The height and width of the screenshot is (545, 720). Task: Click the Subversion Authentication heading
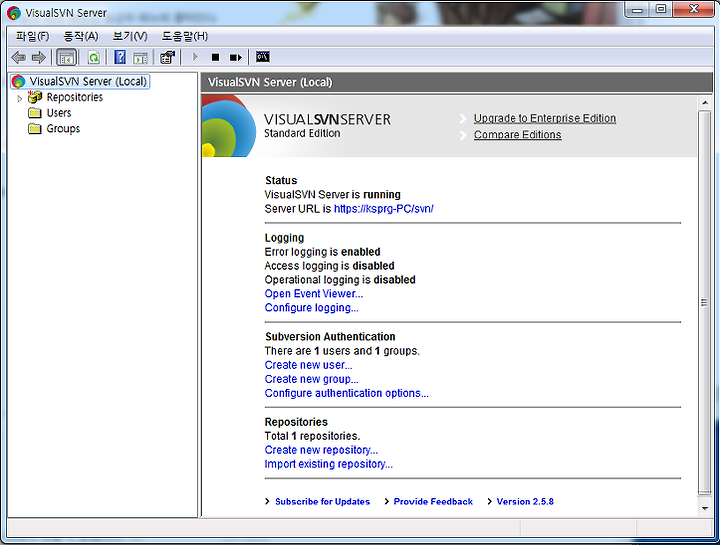coord(330,337)
